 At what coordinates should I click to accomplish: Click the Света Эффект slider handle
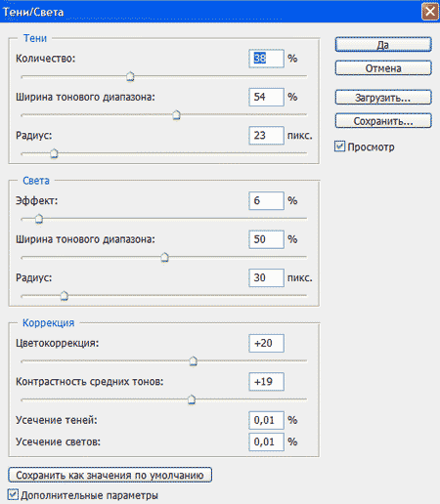[x=39, y=219]
